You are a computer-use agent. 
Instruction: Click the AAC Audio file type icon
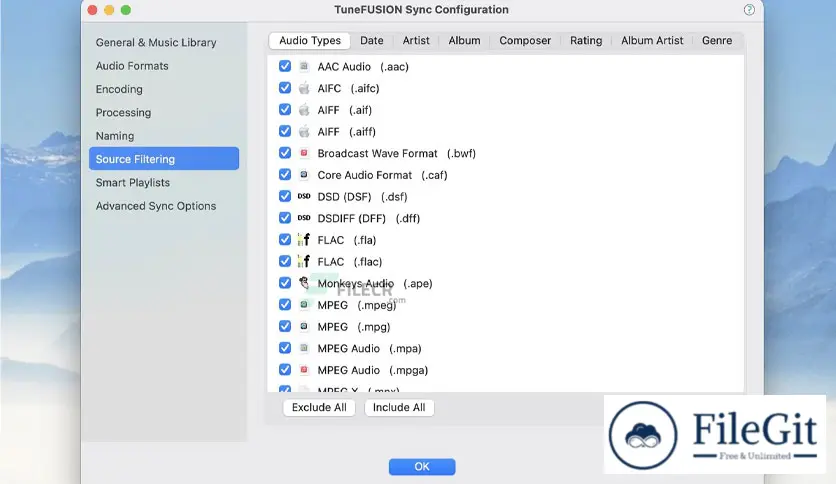[x=304, y=66]
